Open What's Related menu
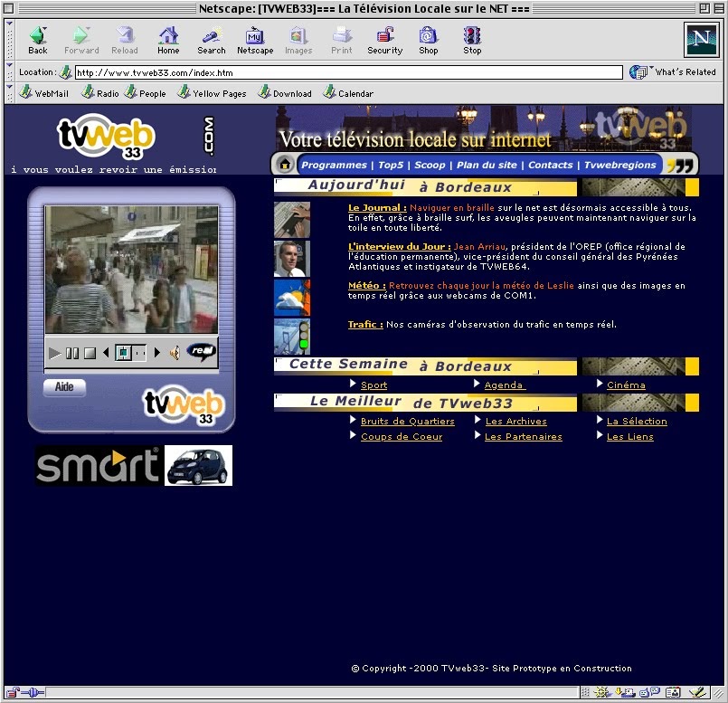Viewport: 728px width, 703px height. [673, 72]
